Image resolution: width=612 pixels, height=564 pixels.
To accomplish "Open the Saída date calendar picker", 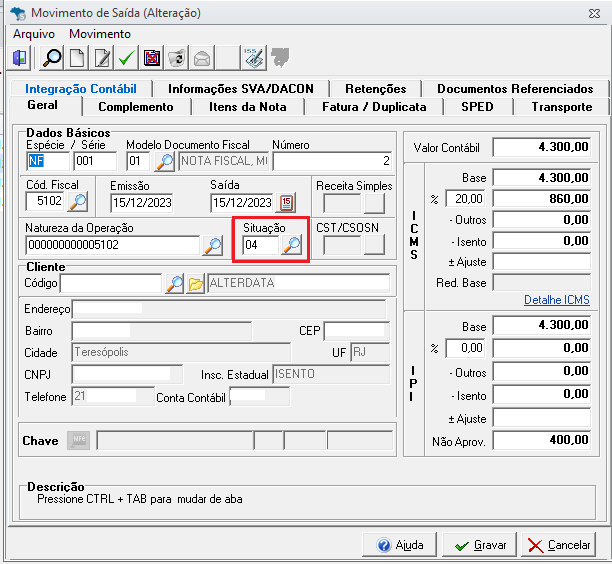I will point(287,203).
